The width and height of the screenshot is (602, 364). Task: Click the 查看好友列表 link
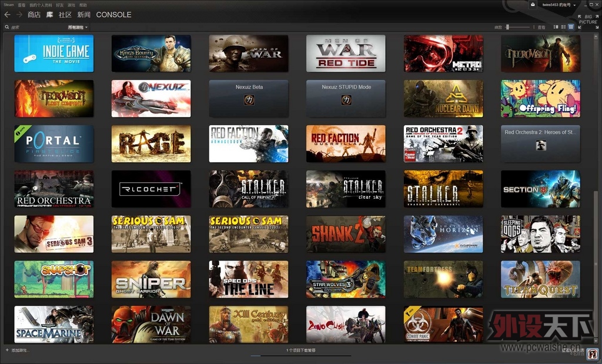[x=573, y=350]
